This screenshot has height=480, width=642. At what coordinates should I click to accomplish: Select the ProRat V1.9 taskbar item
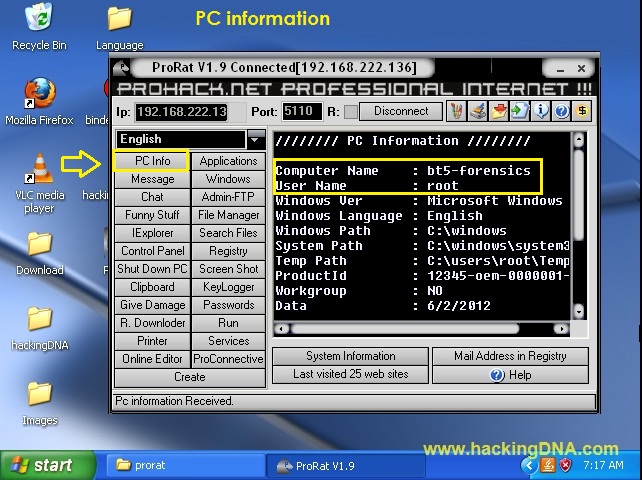[x=345, y=466]
